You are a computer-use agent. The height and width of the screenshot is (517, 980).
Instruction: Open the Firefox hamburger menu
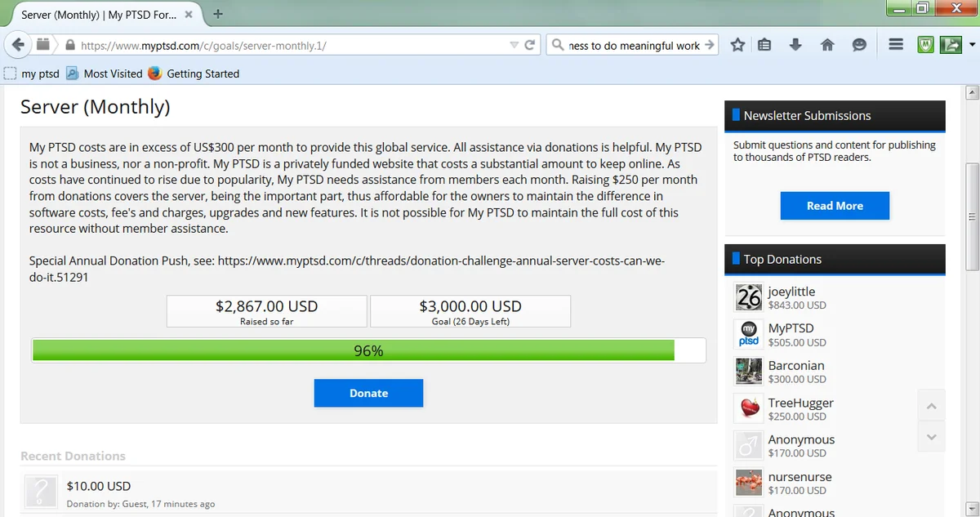coord(896,46)
